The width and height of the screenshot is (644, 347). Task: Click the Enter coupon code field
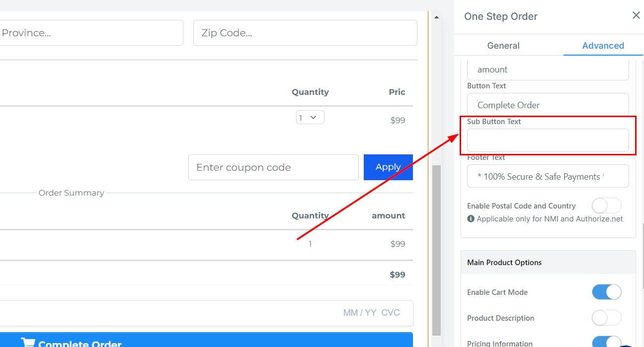pyautogui.click(x=273, y=167)
